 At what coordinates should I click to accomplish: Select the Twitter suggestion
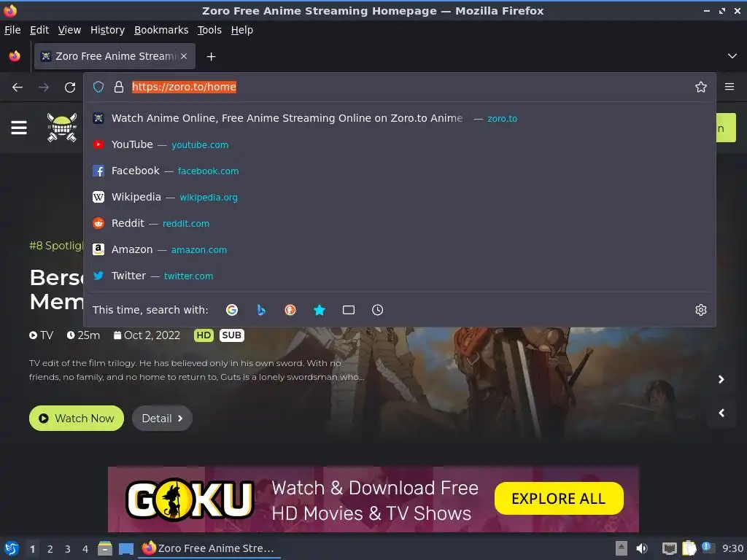(x=399, y=275)
